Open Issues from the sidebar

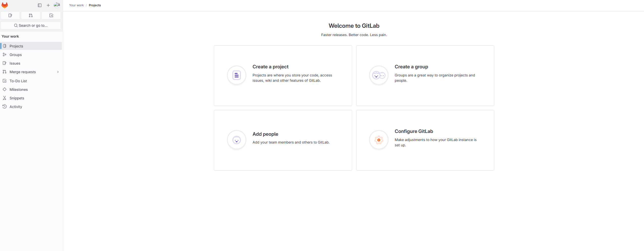click(x=31, y=63)
